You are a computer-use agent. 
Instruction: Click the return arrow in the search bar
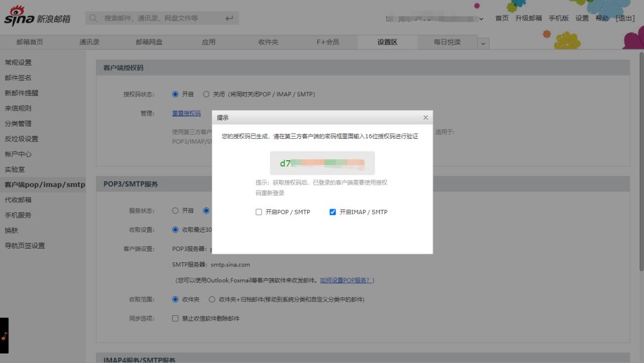coord(229,18)
